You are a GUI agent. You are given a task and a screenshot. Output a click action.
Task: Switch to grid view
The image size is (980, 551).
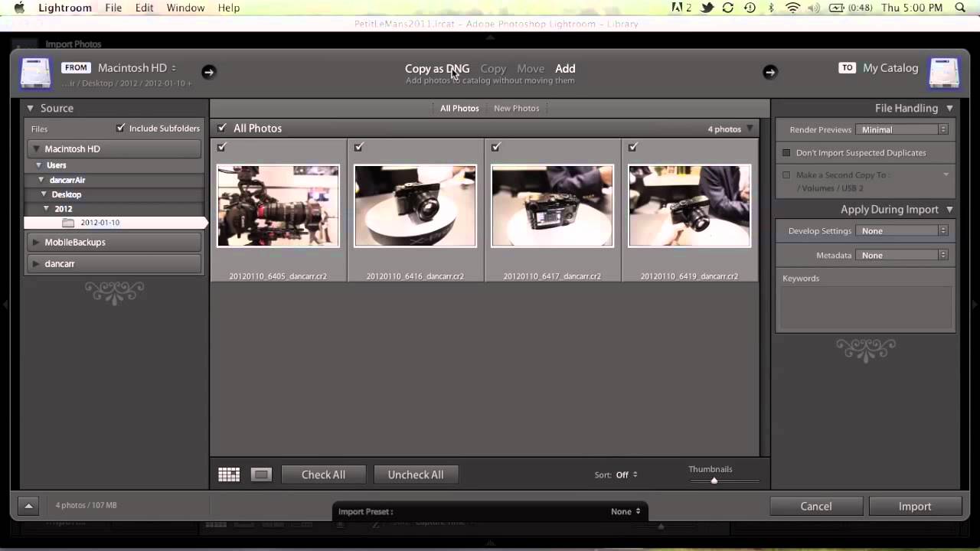tap(229, 475)
